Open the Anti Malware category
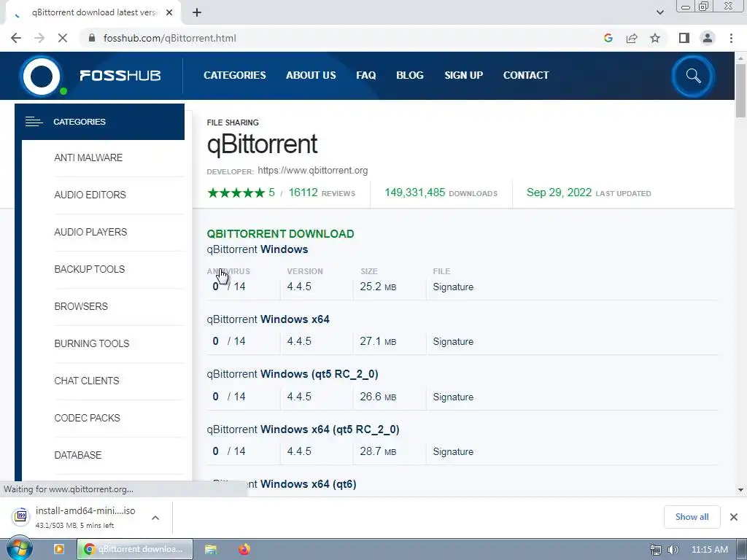Screen dimensions: 747x560 [88, 157]
